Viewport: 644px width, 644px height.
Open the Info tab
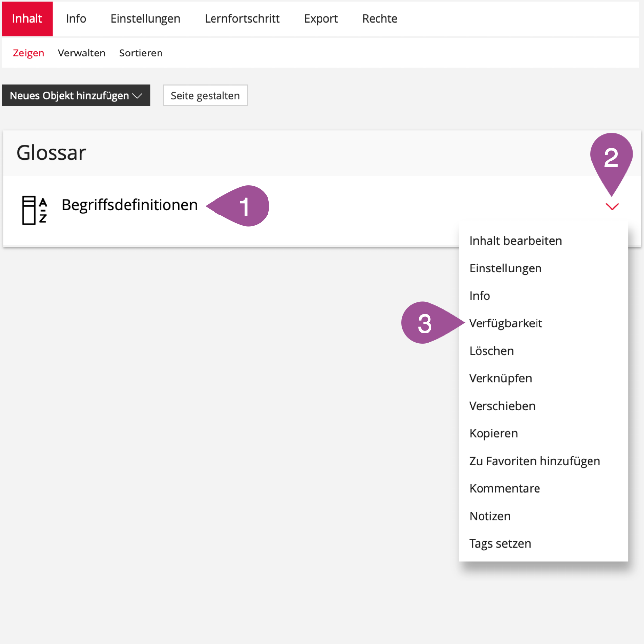point(76,19)
